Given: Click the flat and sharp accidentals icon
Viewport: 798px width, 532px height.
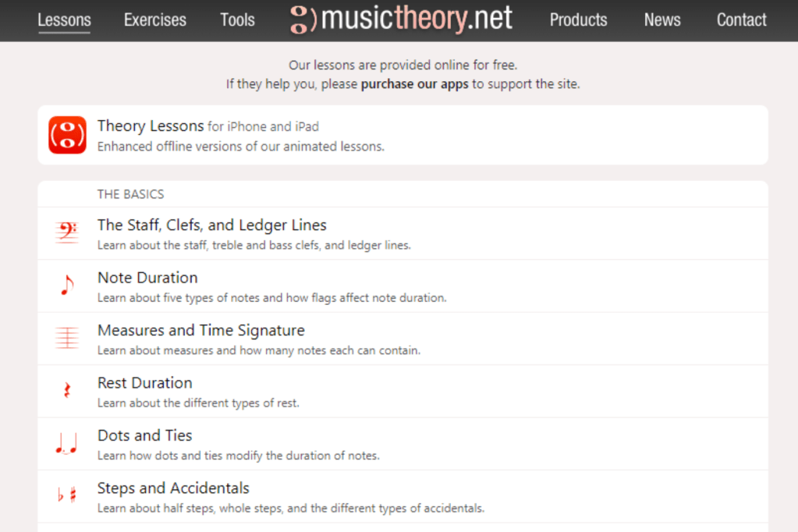Looking at the screenshot, I should pyautogui.click(x=67, y=495).
